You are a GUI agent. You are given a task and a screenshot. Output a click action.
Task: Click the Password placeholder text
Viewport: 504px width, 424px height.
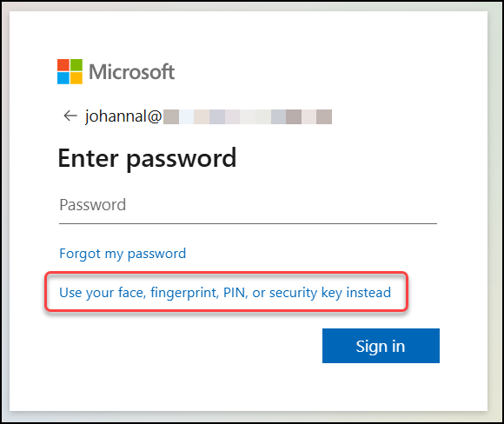93,205
